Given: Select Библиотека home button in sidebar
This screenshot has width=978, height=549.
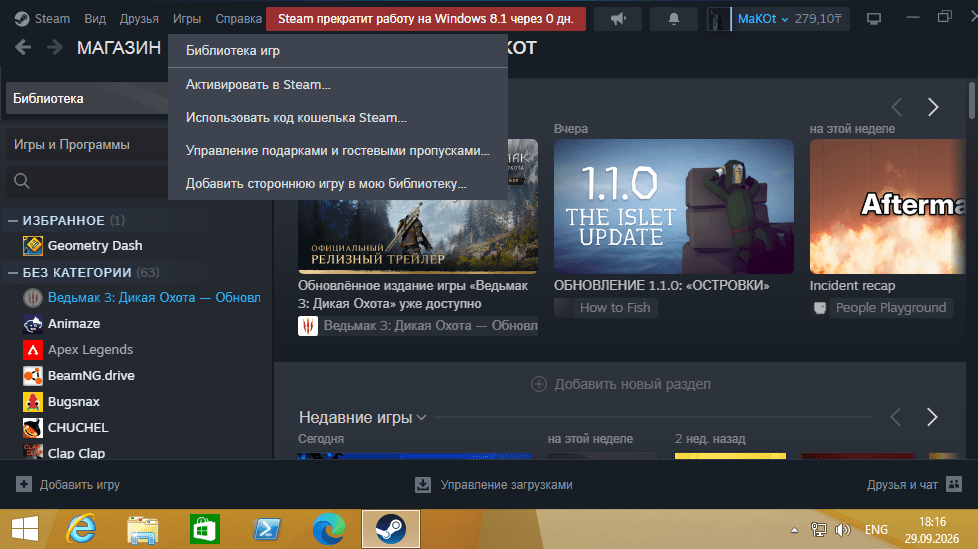Looking at the screenshot, I should (x=87, y=99).
